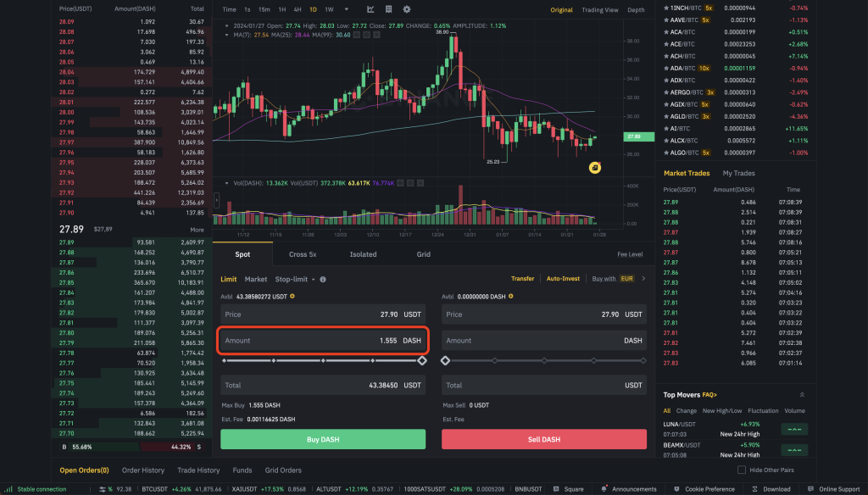Open Online Support chat
The width and height of the screenshot is (868, 495).
[834, 489]
